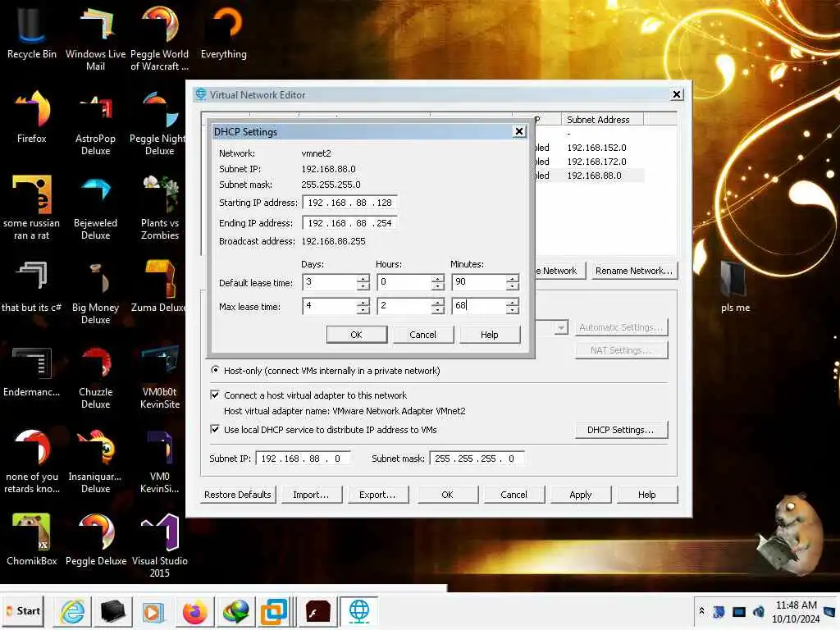Click Help in DHCP Settings dialog

click(x=489, y=335)
